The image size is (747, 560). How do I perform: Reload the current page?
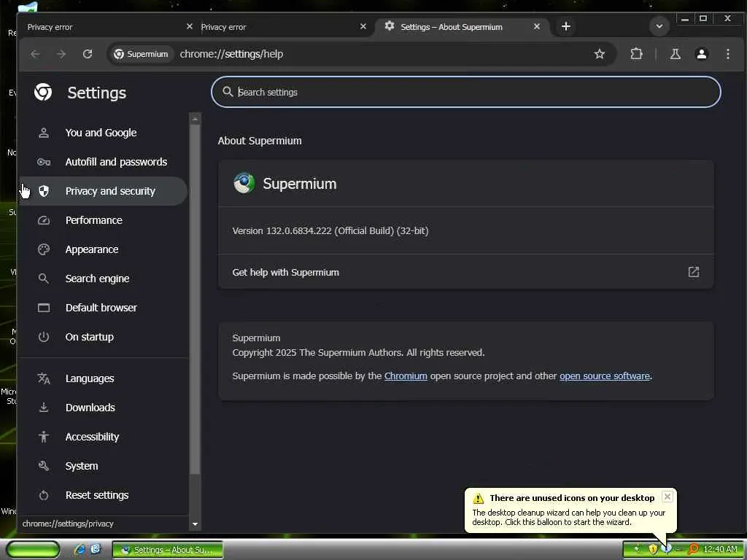pyautogui.click(x=88, y=54)
